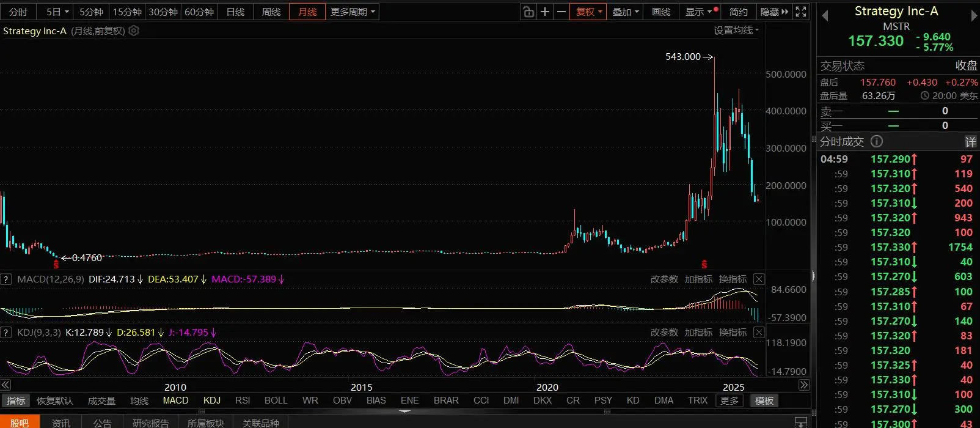Select 15分钟 timeframe
Image resolution: width=980 pixels, height=428 pixels.
127,12
